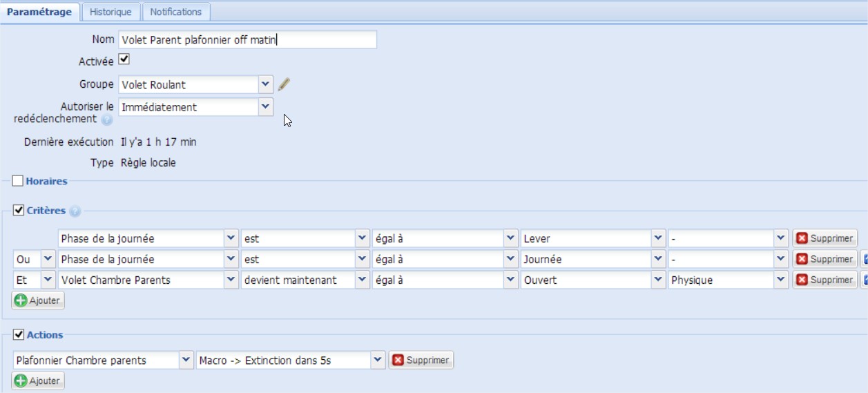Add a new criterion with Ajouter

(38, 300)
